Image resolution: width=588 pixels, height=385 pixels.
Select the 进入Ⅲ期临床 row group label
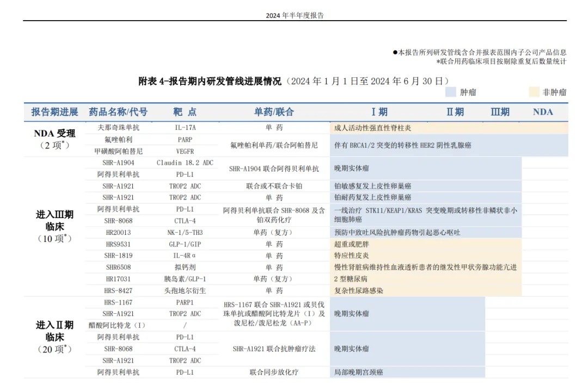(54, 220)
